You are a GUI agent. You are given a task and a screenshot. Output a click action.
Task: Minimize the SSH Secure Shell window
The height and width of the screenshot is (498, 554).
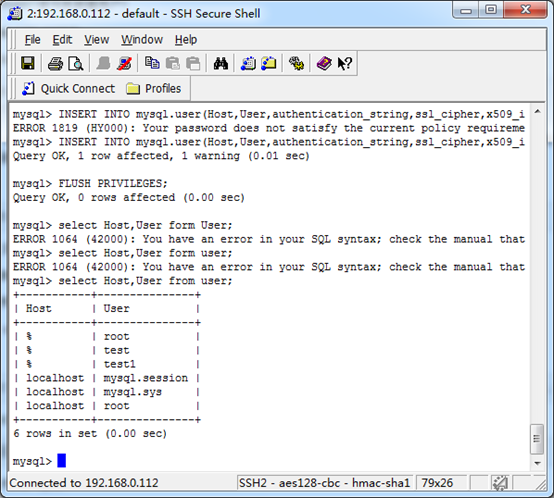point(466,10)
